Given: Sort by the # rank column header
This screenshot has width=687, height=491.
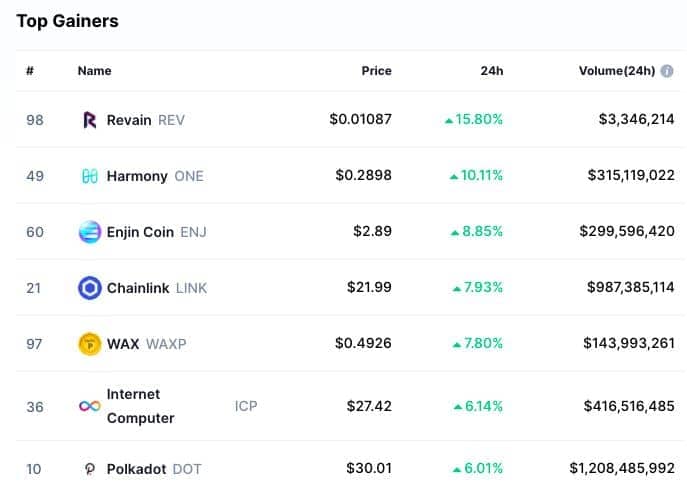Looking at the screenshot, I should pyautogui.click(x=30, y=71).
